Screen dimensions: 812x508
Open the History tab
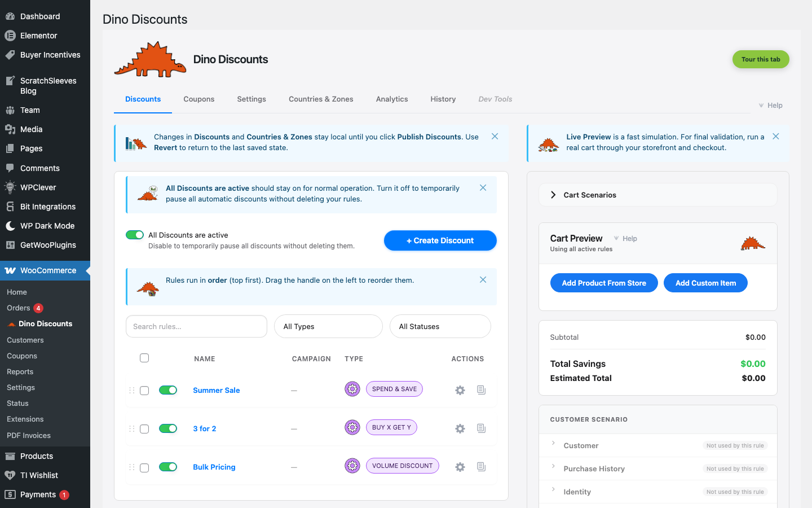click(443, 99)
